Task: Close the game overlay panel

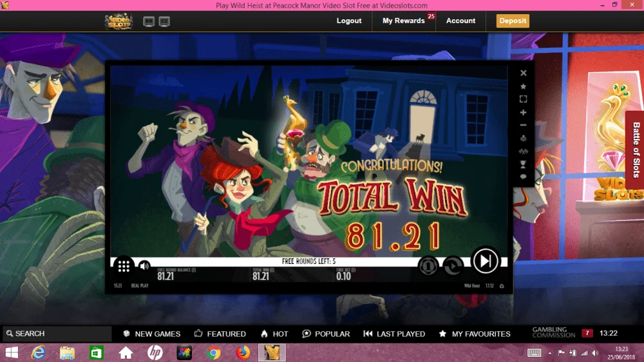Action: pos(523,73)
